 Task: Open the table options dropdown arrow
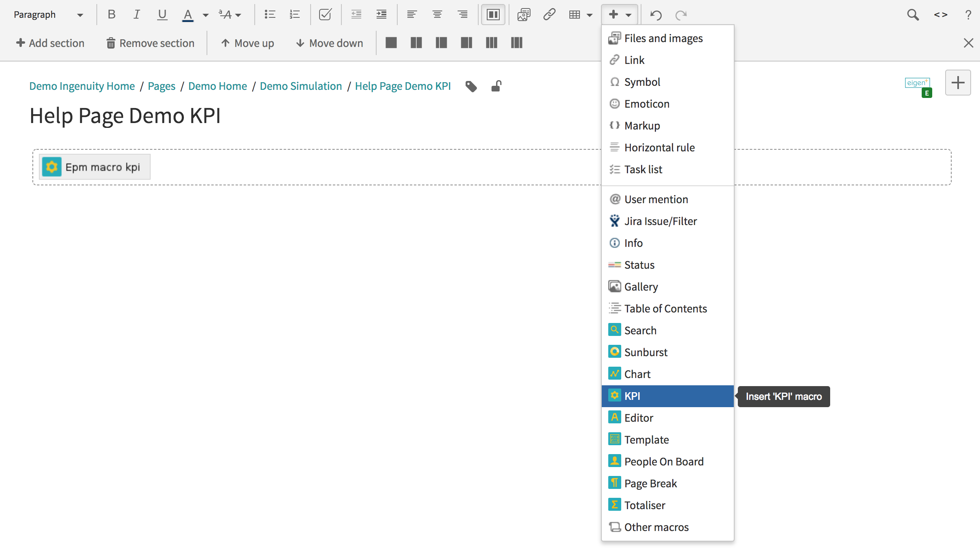point(590,15)
